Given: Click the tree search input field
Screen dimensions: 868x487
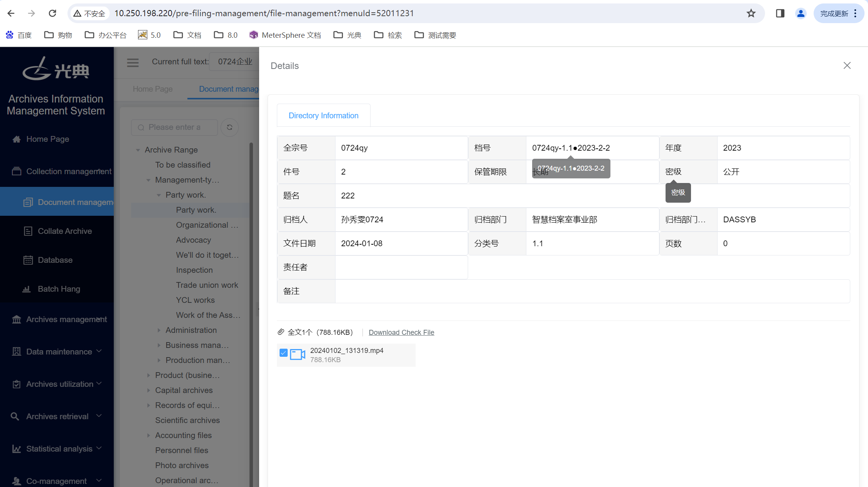Looking at the screenshot, I should [x=174, y=128].
